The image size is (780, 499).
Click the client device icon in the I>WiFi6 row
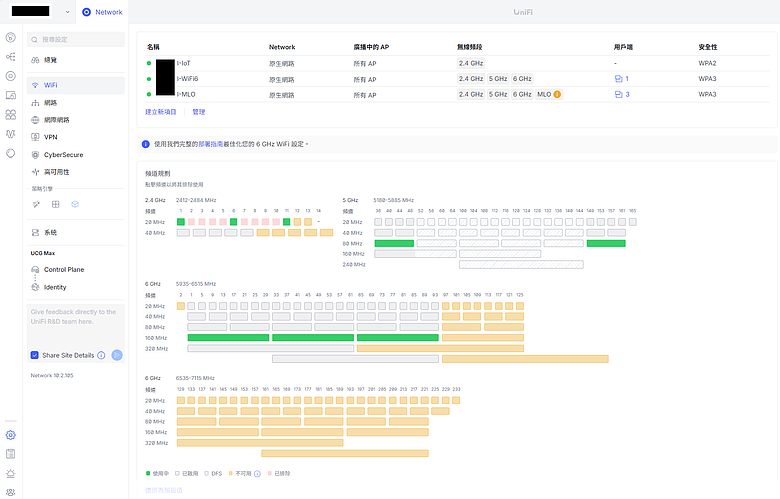click(x=618, y=79)
